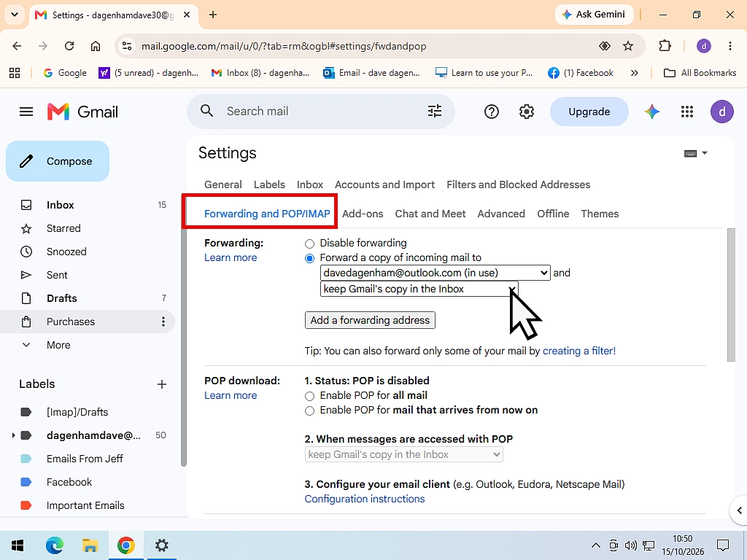Follow the creating a filter link
Image resolution: width=747 pixels, height=560 pixels.
pyautogui.click(x=578, y=351)
